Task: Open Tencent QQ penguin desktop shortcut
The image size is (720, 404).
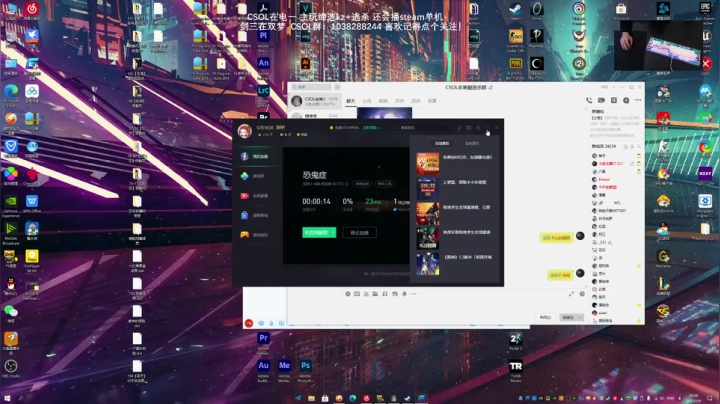Action: [x=11, y=286]
